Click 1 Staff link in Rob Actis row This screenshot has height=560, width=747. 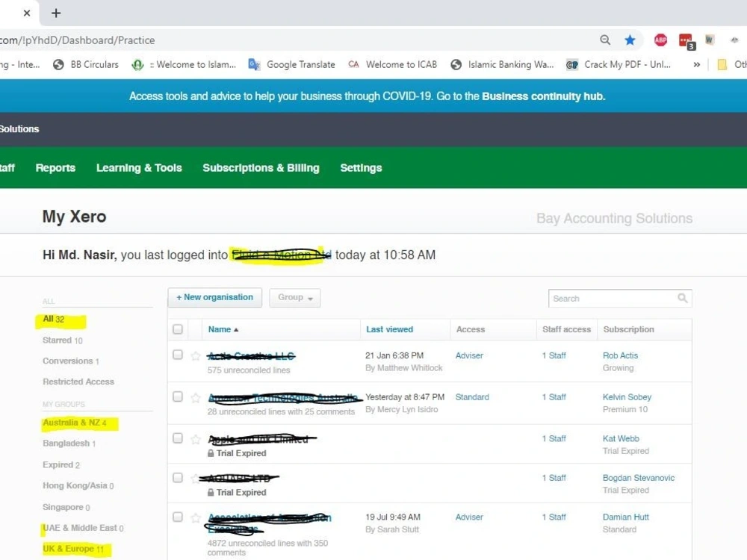point(554,355)
